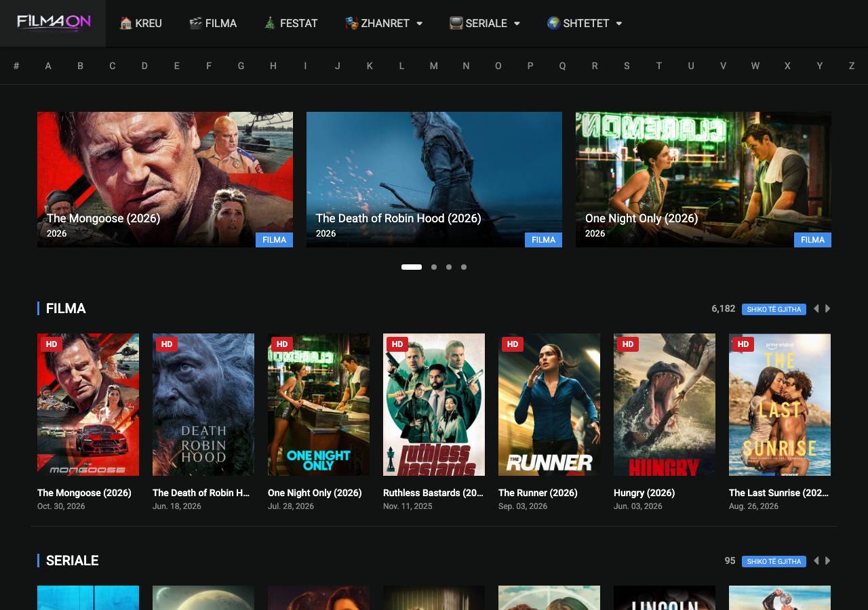Click the date Aug. 26, 2026

coord(754,506)
